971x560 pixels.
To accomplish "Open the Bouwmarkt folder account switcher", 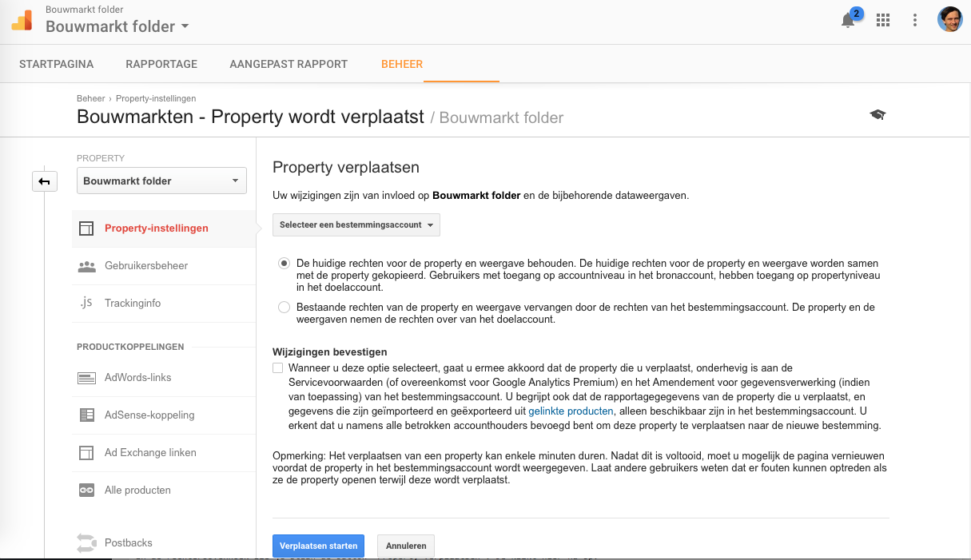I will click(117, 26).
